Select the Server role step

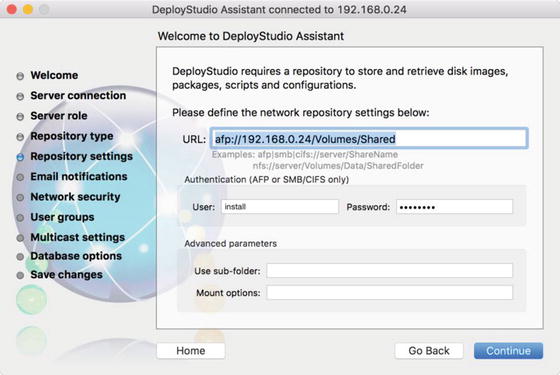(59, 116)
